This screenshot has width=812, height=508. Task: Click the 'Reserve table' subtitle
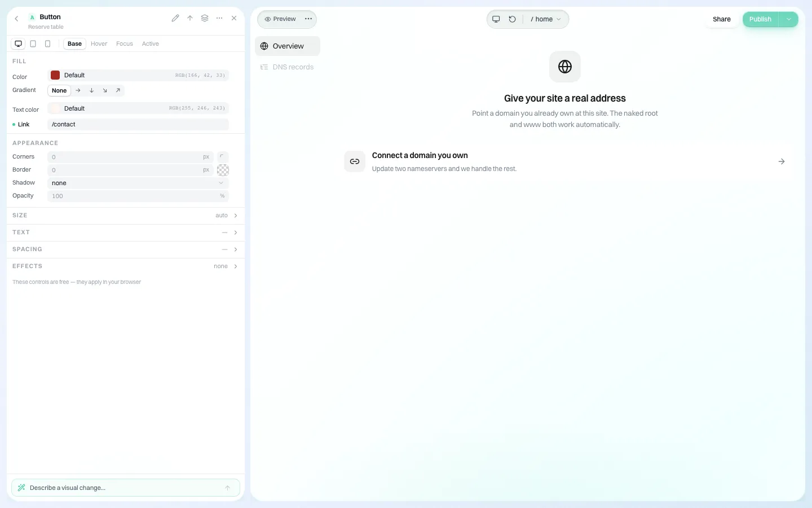coord(46,27)
